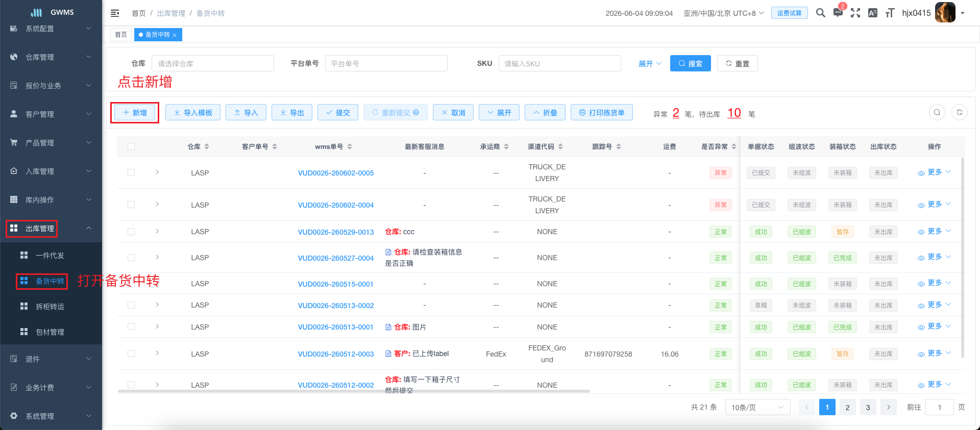Click the 新增 button
980x430 pixels.
pyautogui.click(x=135, y=112)
